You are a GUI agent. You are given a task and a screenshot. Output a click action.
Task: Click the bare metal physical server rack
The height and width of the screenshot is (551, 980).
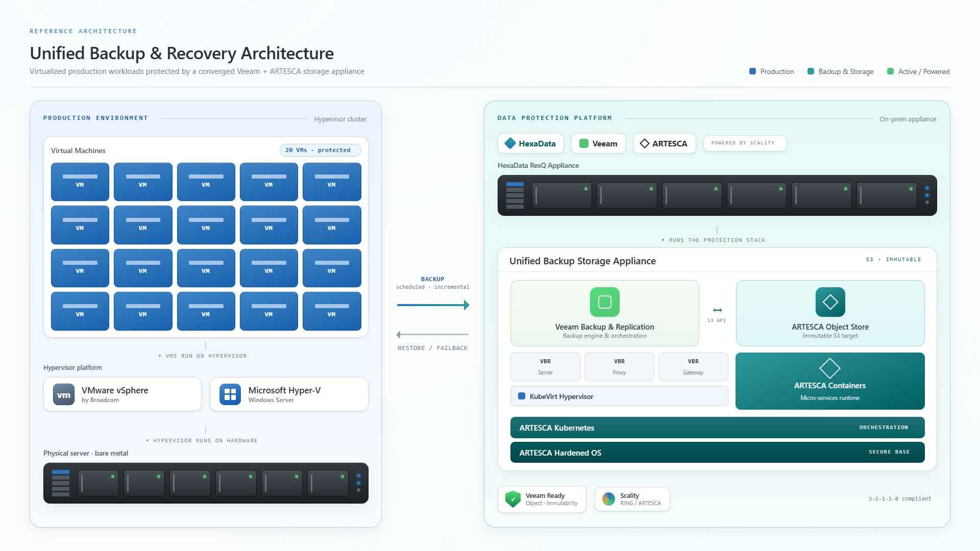pos(206,483)
